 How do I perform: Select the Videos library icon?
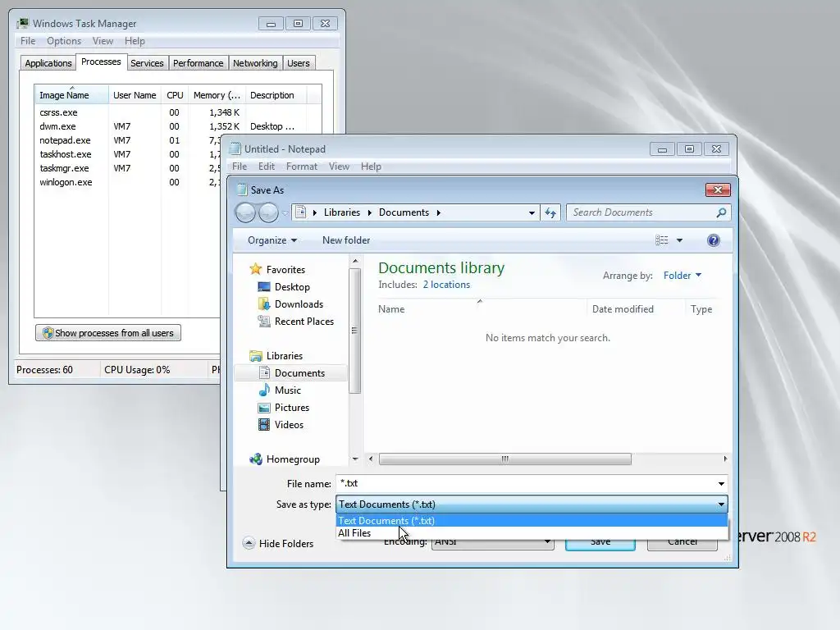(264, 425)
